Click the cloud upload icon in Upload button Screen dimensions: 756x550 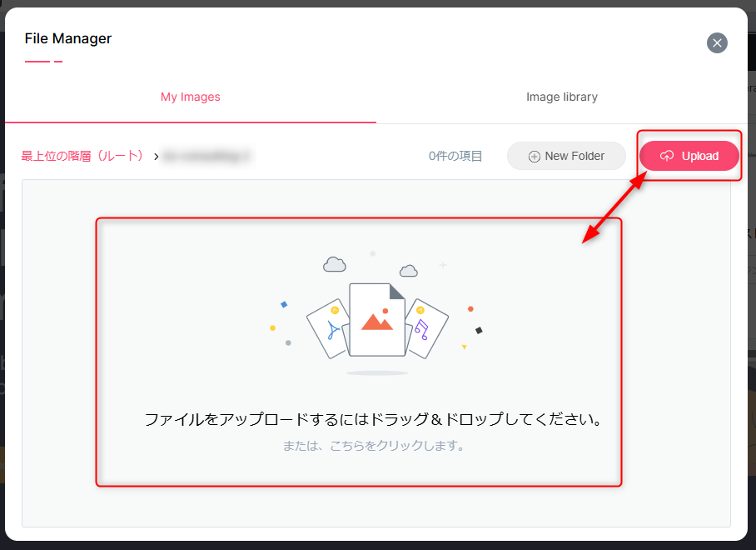[x=667, y=156]
